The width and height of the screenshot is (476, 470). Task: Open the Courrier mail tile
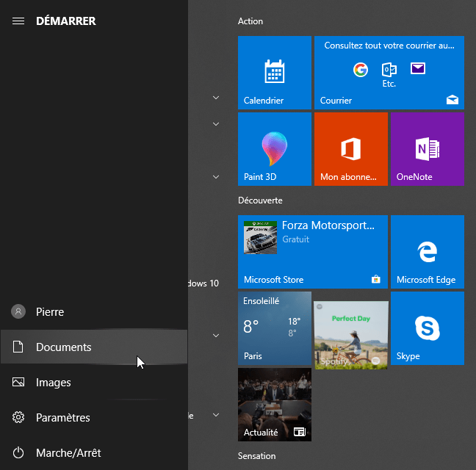tap(389, 73)
